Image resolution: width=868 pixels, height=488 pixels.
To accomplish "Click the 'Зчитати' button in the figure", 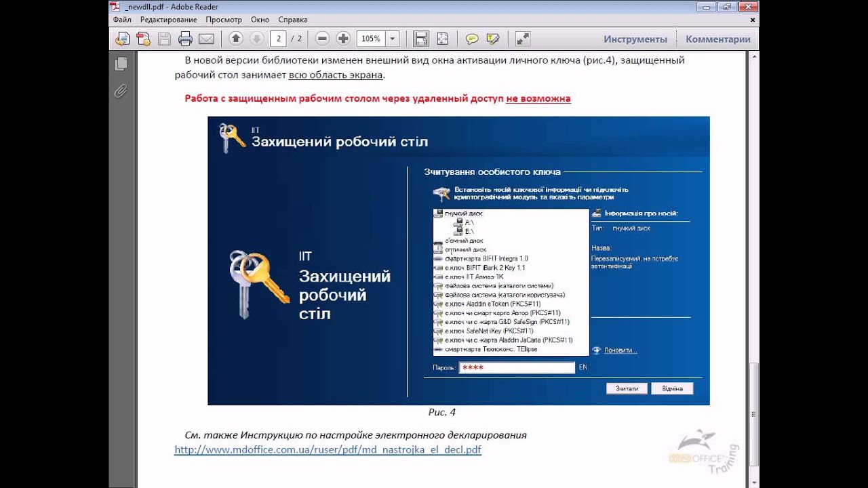I will click(x=627, y=388).
